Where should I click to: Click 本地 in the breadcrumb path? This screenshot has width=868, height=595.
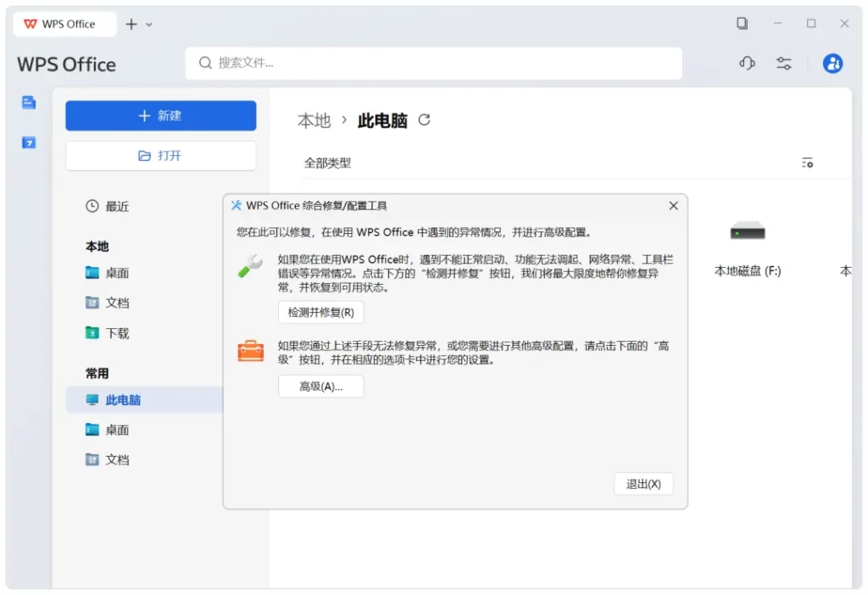click(x=314, y=120)
